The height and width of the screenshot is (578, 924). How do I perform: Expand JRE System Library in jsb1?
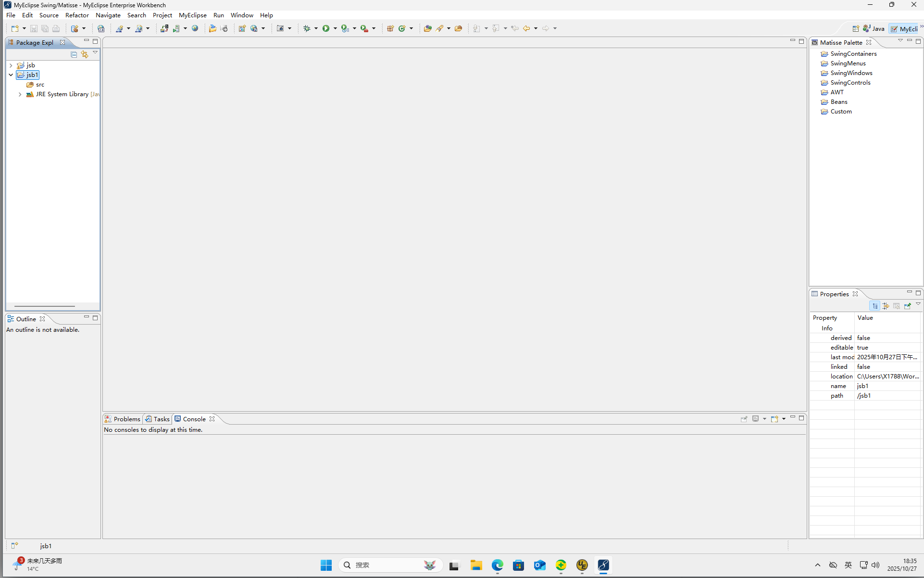[x=20, y=94]
